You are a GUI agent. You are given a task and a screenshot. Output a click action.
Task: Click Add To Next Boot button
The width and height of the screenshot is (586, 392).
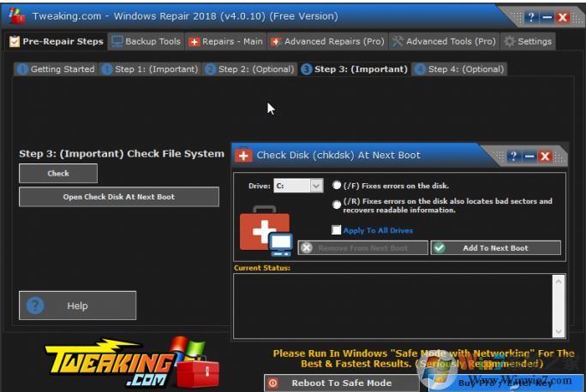[495, 248]
